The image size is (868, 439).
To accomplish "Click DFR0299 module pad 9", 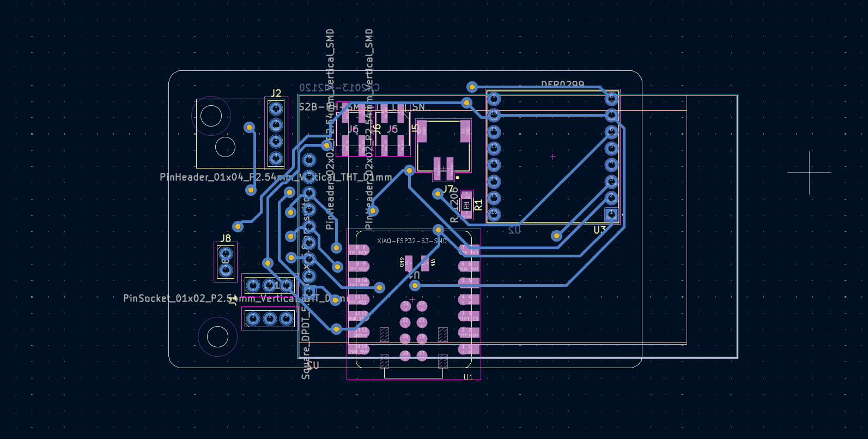I will click(494, 98).
